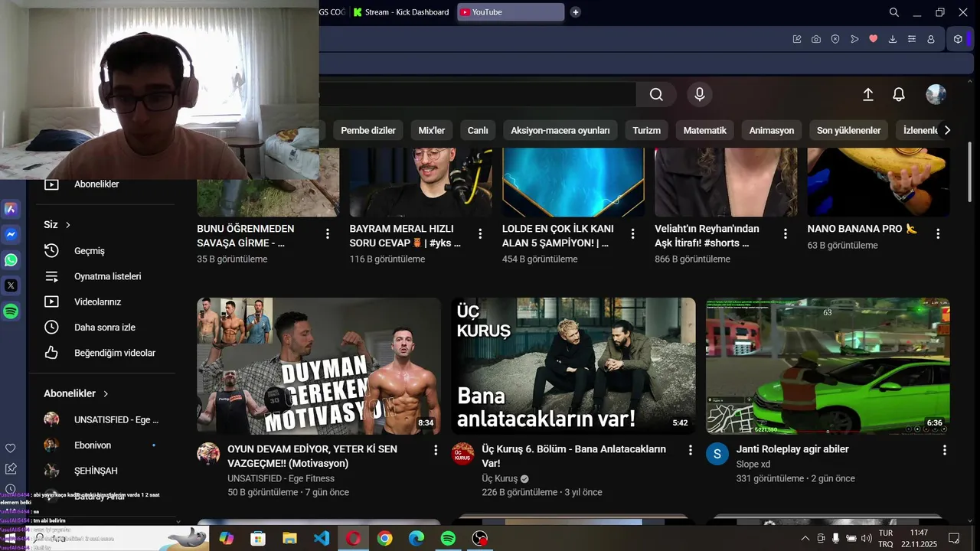Screen dimensions: 980x551
Task: Select the Son yüklenenler chip
Action: [848, 130]
